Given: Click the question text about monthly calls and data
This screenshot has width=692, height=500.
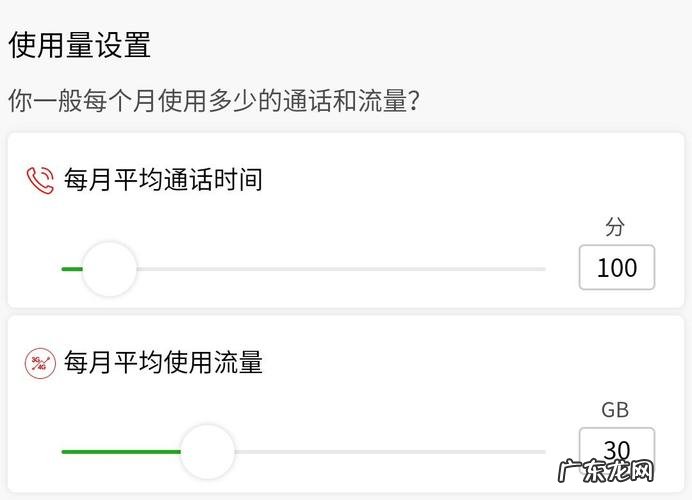Looking at the screenshot, I should (213, 101).
